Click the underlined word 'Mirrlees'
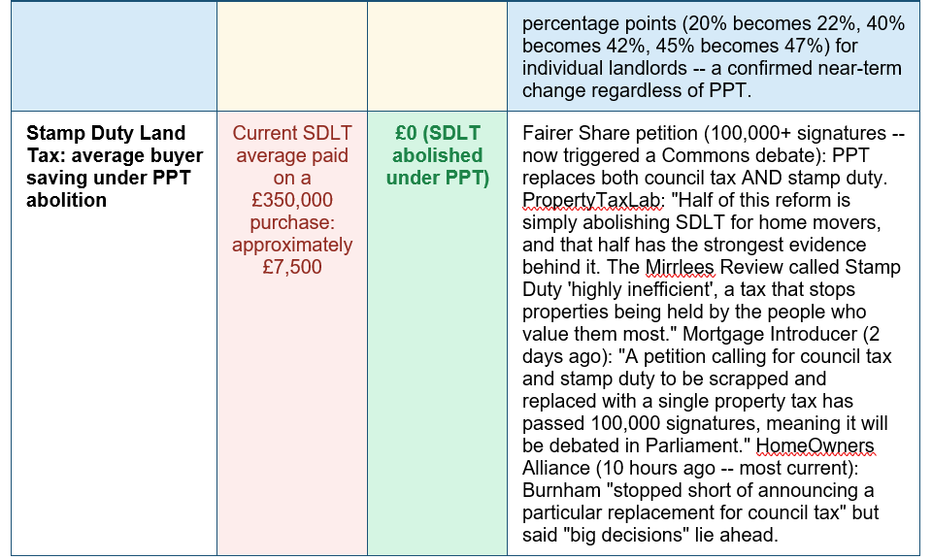932x560 pixels. coord(680,267)
